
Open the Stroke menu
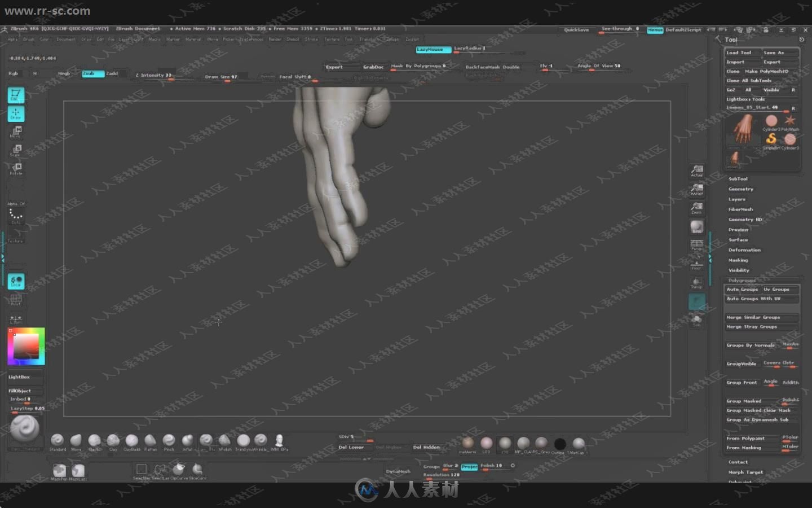(x=311, y=40)
